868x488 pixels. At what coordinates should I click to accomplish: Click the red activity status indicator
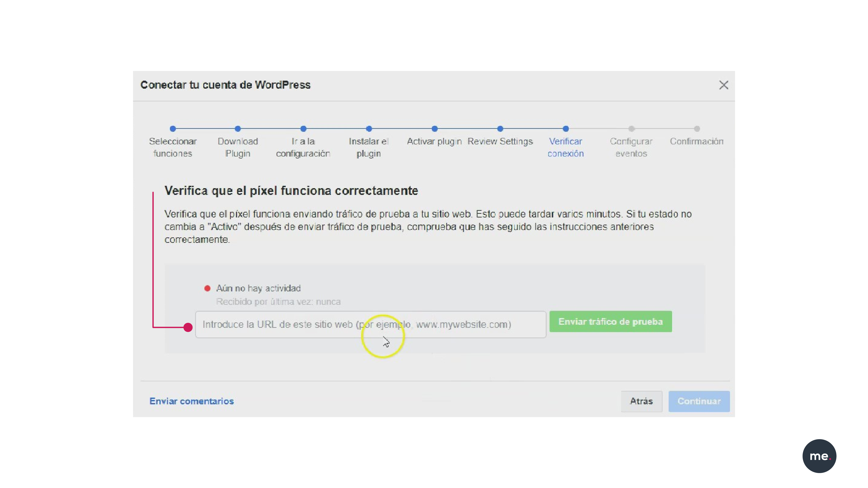pos(207,288)
